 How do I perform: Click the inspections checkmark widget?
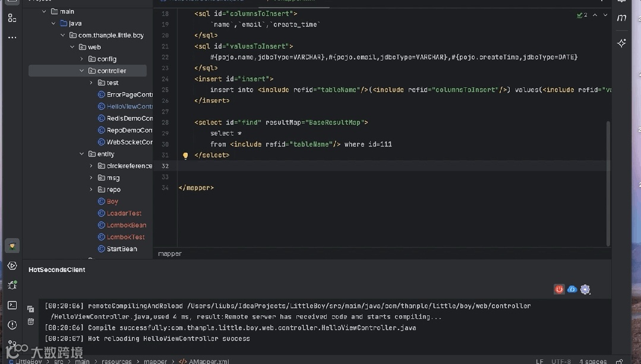pyautogui.click(x=582, y=15)
